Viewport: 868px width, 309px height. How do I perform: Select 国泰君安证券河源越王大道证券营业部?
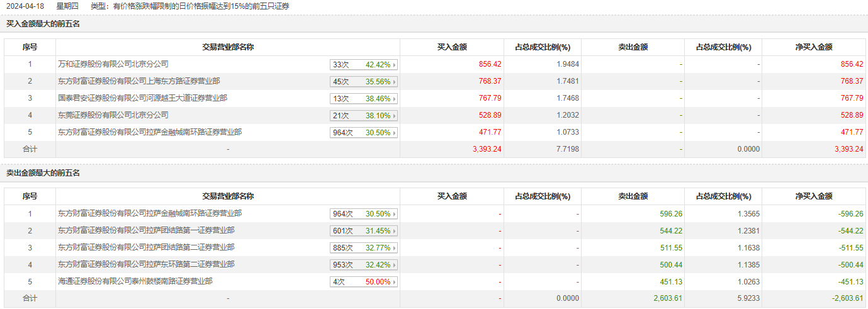click(143, 98)
